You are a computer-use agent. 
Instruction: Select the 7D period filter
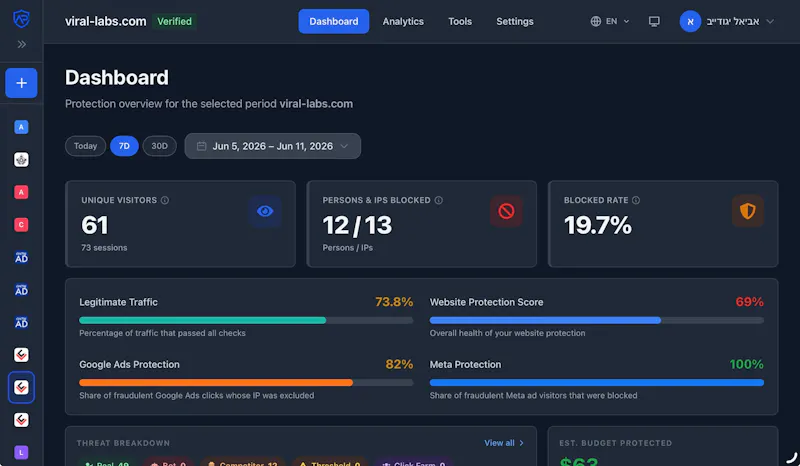(124, 146)
